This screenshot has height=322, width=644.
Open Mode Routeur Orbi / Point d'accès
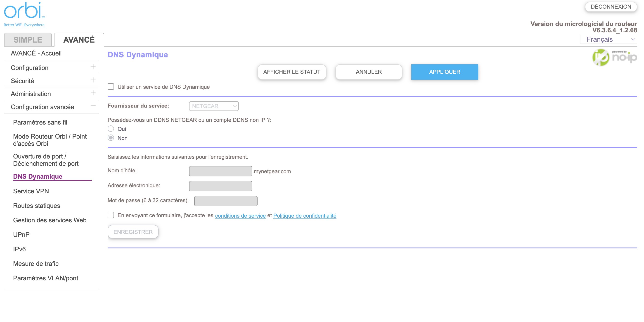point(50,140)
